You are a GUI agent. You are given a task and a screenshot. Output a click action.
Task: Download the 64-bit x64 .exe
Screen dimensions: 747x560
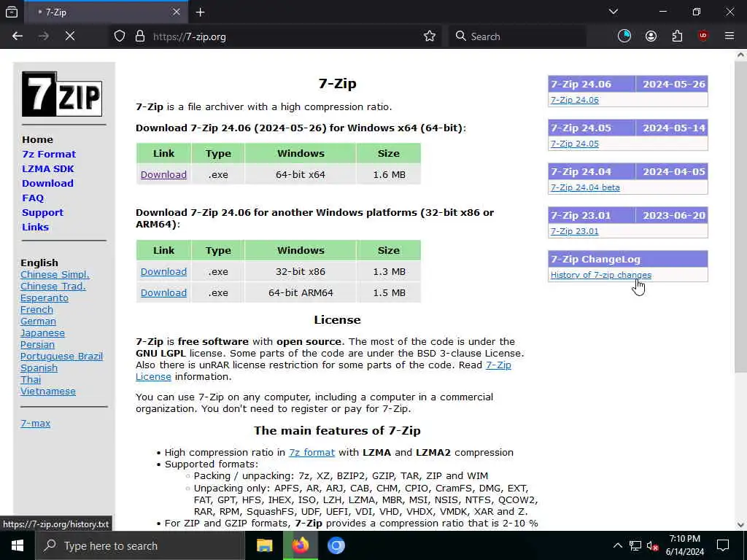point(163,175)
